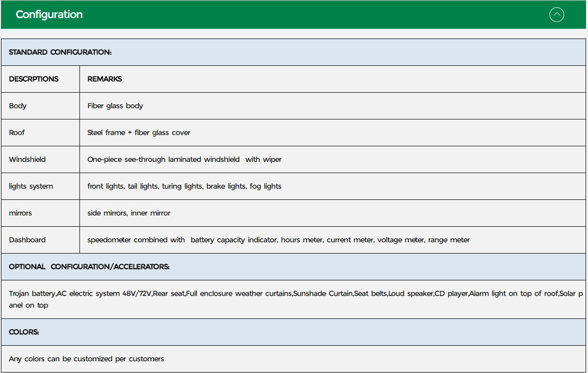This screenshot has height=373, width=588.
Task: Click the REMARKS column header
Action: 105,79
